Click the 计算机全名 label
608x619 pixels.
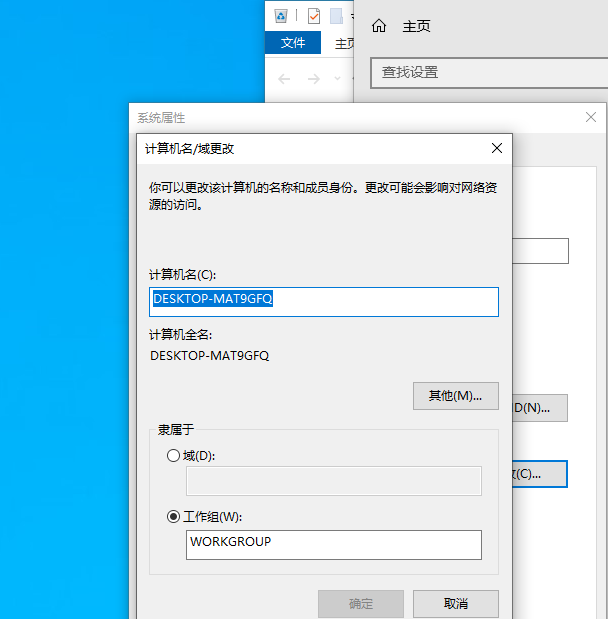click(x=180, y=335)
